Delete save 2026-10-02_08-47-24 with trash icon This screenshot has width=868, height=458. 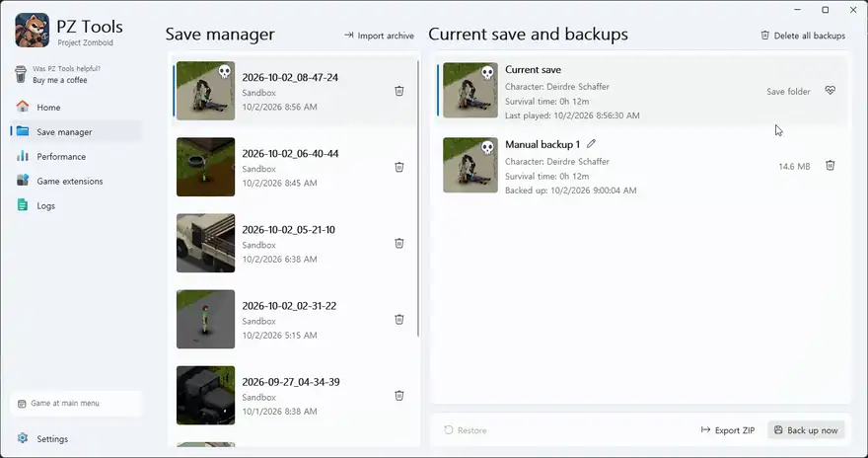tap(399, 91)
